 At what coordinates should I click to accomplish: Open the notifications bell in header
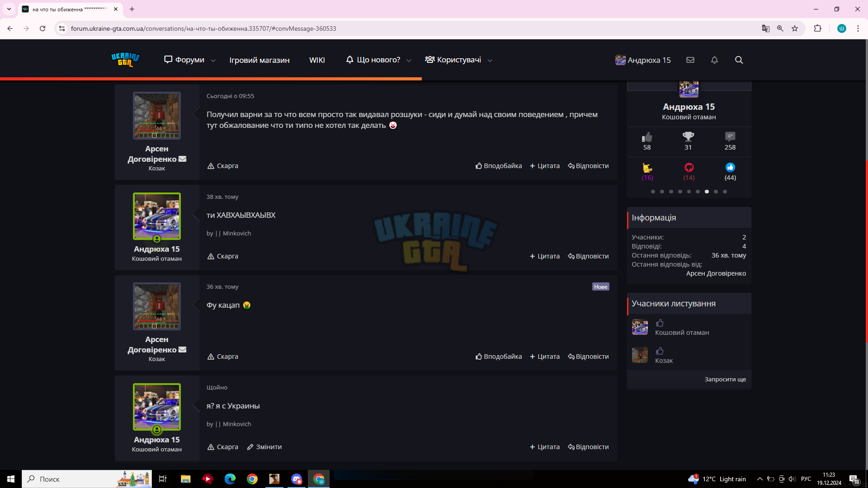coord(714,60)
